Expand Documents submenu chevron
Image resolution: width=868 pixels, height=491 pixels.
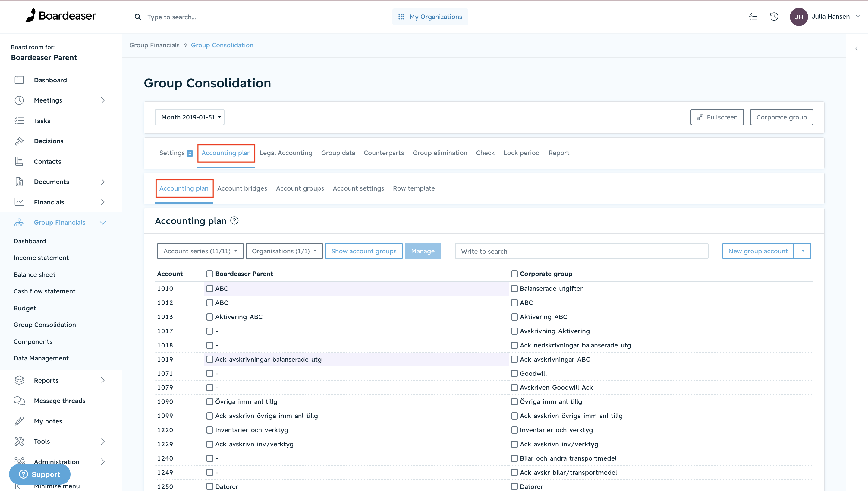[x=103, y=182]
